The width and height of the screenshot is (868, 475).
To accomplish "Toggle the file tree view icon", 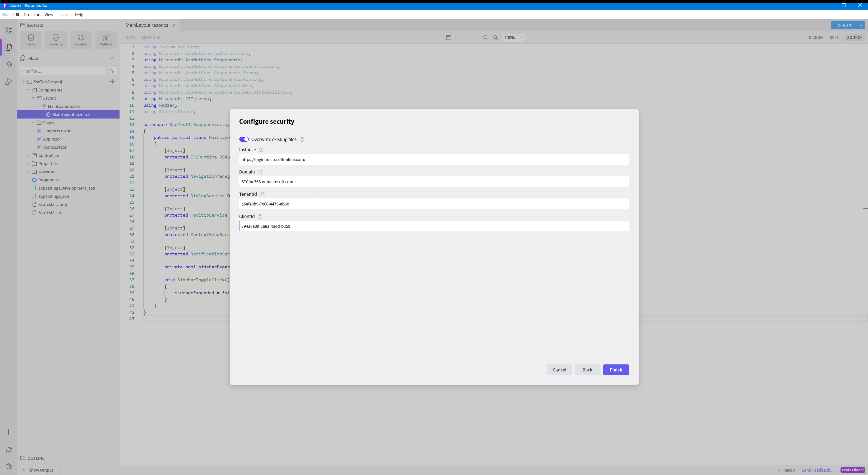I will [x=113, y=71].
